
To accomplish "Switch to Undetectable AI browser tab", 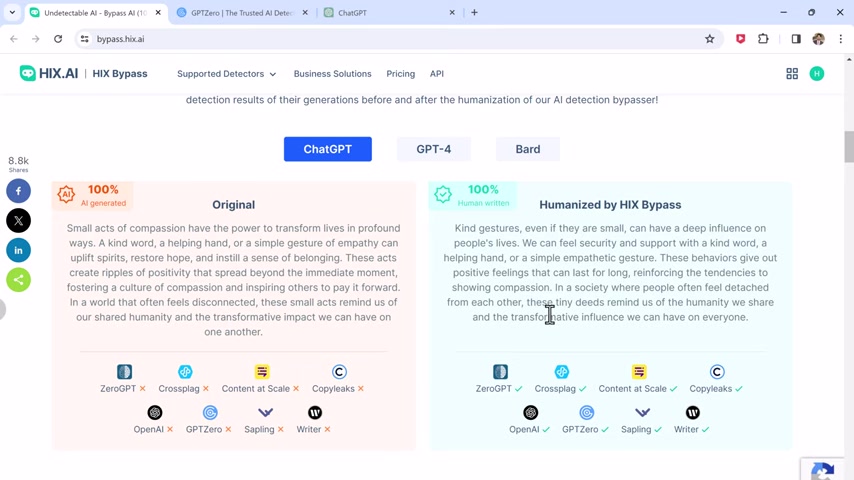I will (x=93, y=13).
